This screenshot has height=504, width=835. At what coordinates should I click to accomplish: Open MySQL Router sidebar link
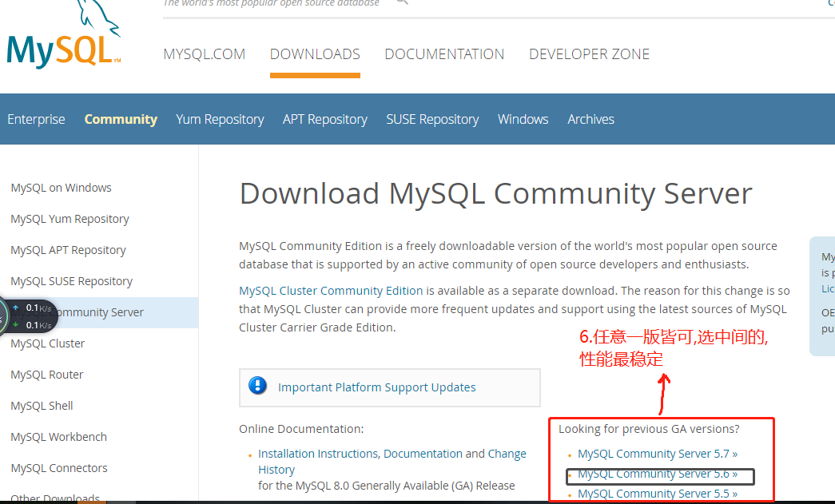(x=47, y=375)
